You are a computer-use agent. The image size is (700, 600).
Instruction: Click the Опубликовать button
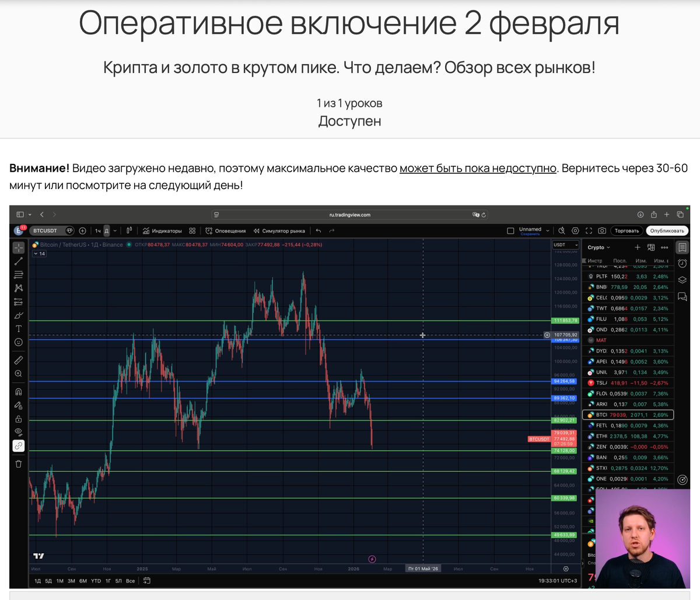pos(667,231)
